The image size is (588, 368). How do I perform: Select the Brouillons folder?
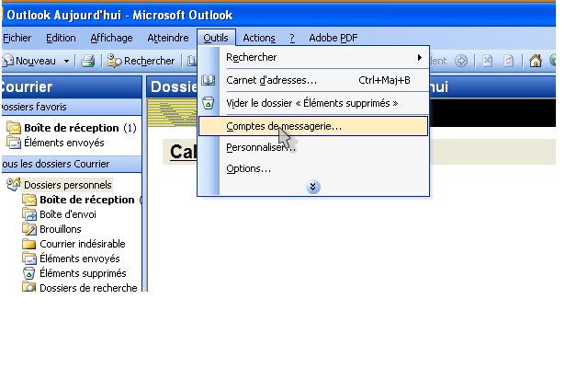pos(61,229)
